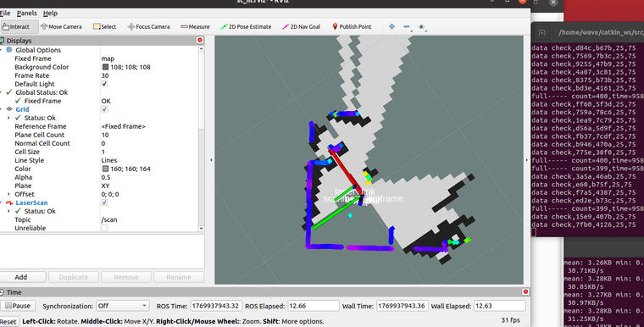
Task: Click the Add display button
Action: (x=21, y=277)
